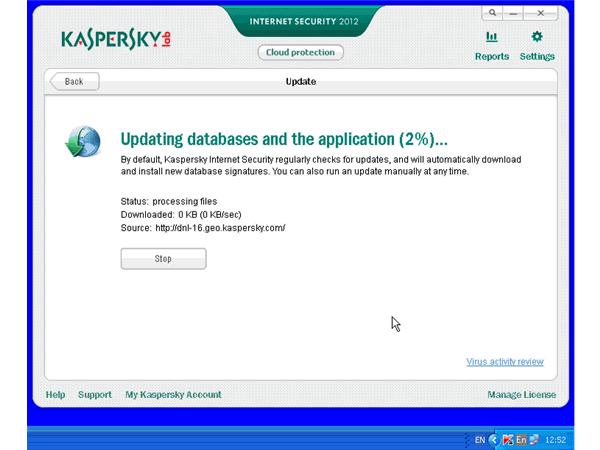Click the Kaspersky Lab logo
Screen dimensions: 600x450
click(x=116, y=39)
